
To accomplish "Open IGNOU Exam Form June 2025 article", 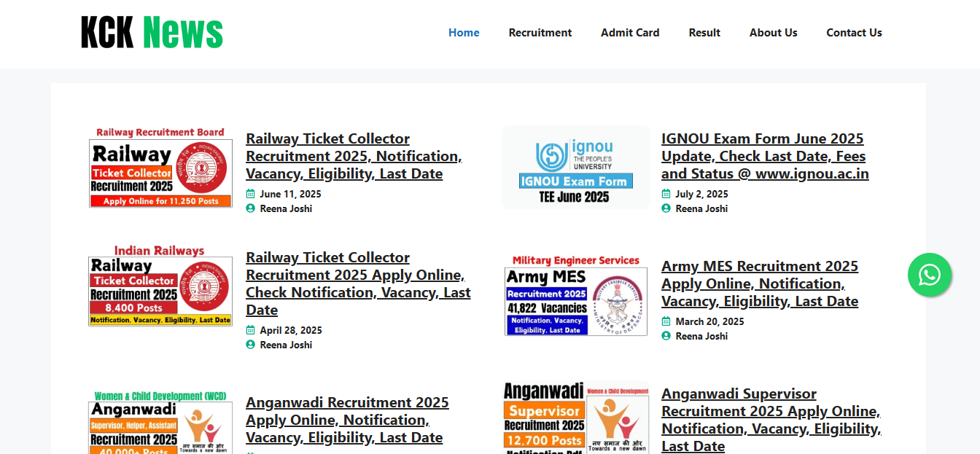I will [765, 156].
